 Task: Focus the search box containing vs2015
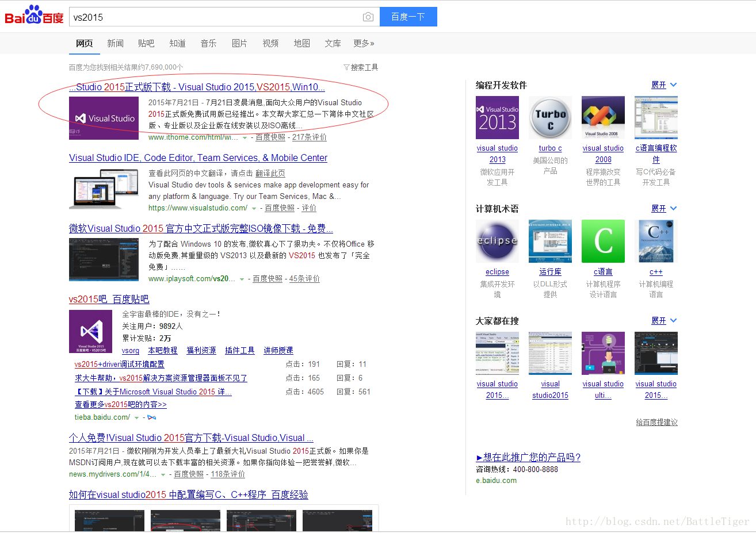coord(224,17)
